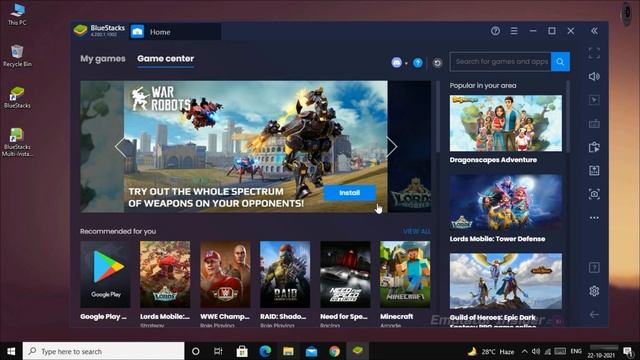Screen dimensions: 640x360
Task: Collapse the BlueStacks side toolbar with double arrow
Action: (x=594, y=31)
